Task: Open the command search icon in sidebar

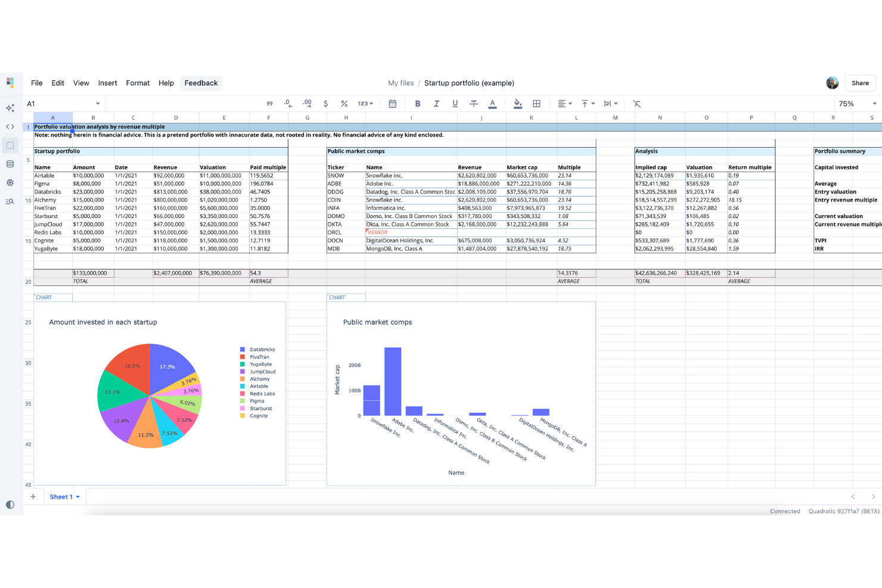Action: coord(10,201)
